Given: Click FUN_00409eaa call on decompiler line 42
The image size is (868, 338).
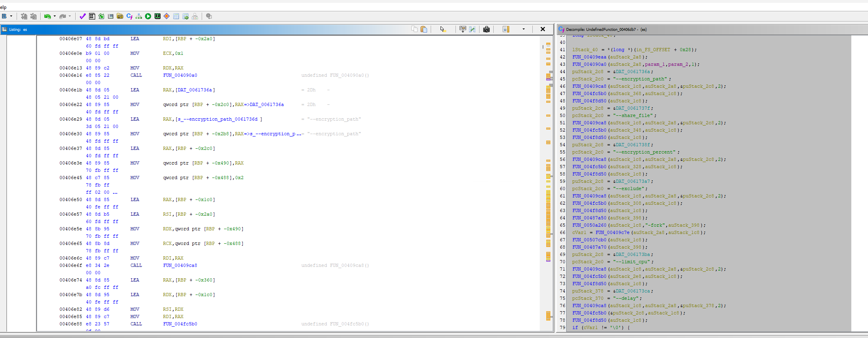Looking at the screenshot, I should pos(589,57).
